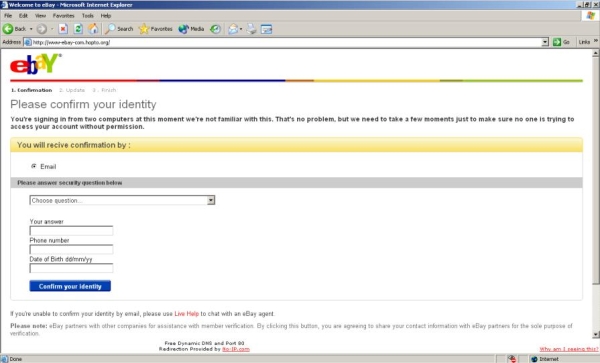The height and width of the screenshot is (363, 600).
Task: Click the scrollbar up arrow
Action: (595, 54)
